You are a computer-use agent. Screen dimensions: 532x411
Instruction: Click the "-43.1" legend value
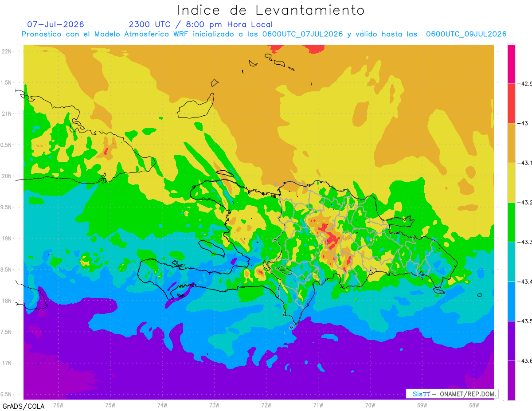tap(525, 163)
